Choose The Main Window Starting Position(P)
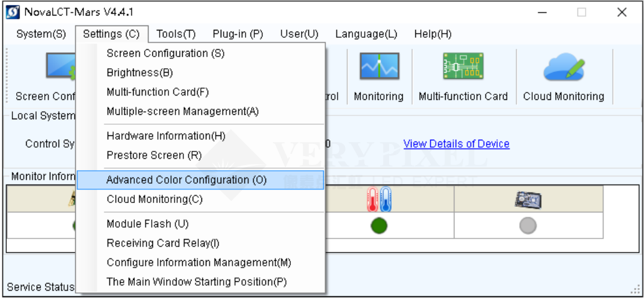Image resolution: width=644 pixels, height=298 pixels. pos(200,282)
